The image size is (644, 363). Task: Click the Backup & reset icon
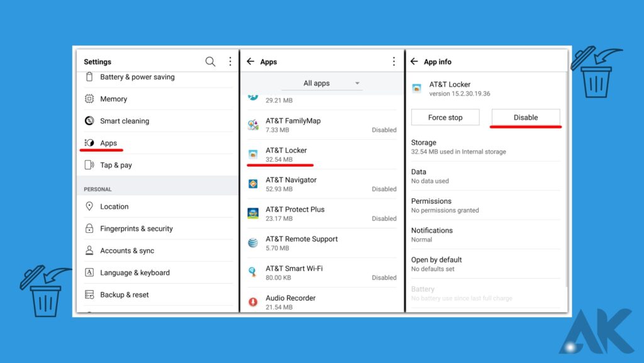(x=89, y=294)
